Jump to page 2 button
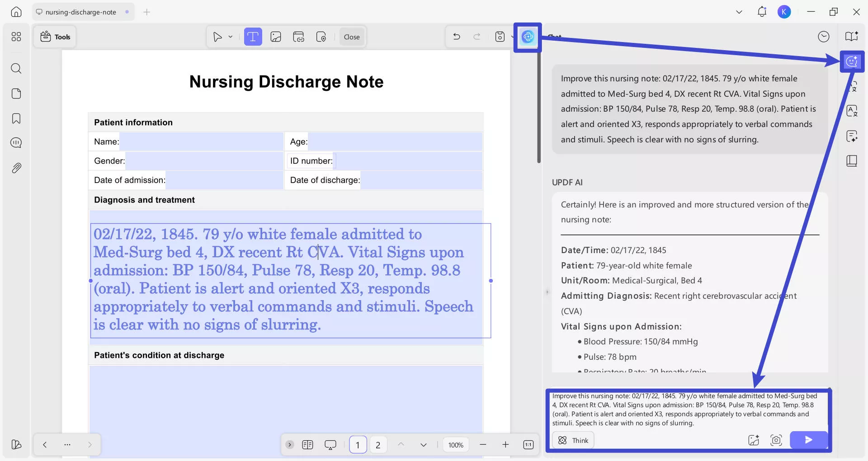This screenshot has height=461, width=868. pyautogui.click(x=378, y=445)
